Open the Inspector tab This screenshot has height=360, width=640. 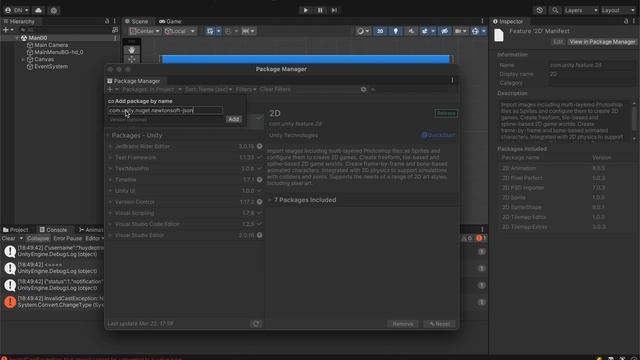(508, 21)
